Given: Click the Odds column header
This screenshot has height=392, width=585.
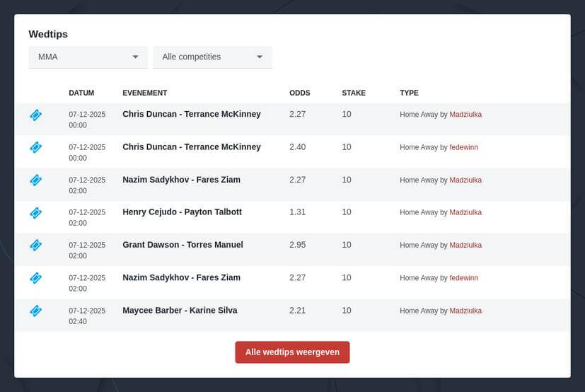Looking at the screenshot, I should (x=299, y=93).
